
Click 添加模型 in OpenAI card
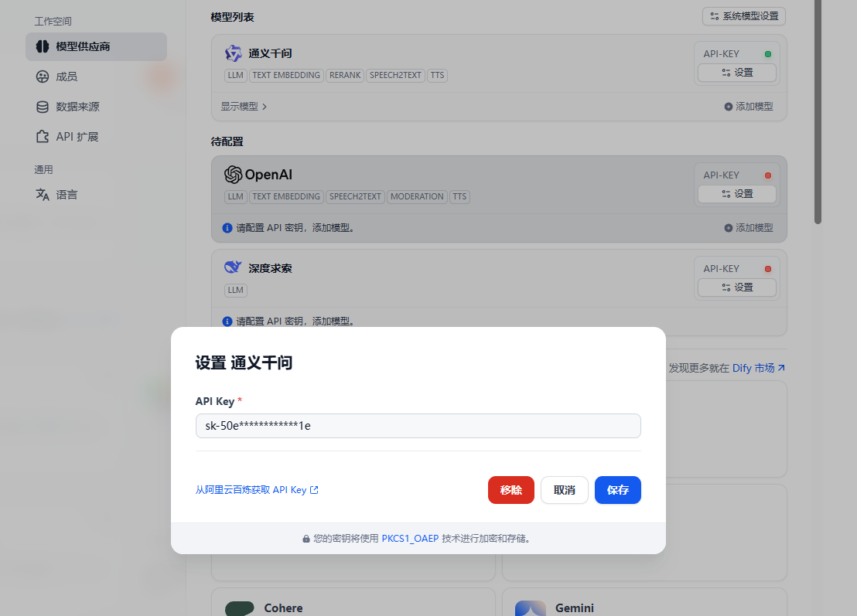click(x=749, y=228)
